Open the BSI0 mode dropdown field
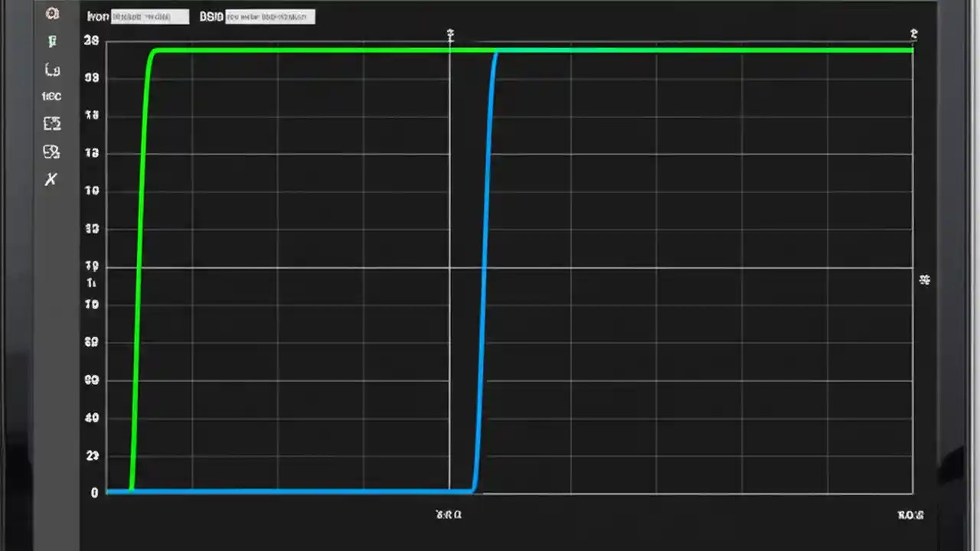The image size is (980, 551). point(269,16)
